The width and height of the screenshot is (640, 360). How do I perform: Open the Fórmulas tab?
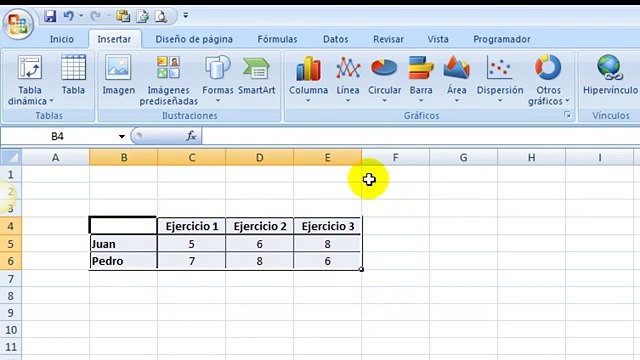coord(277,39)
